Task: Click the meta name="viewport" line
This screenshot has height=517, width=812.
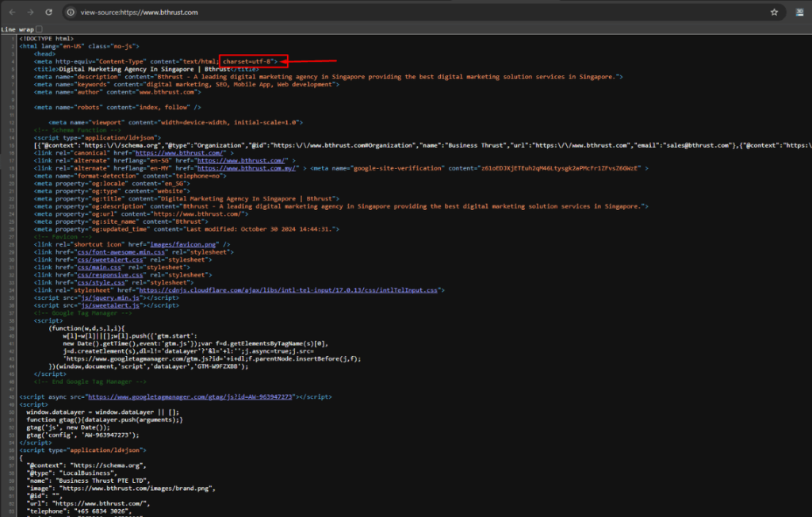Action: pos(176,123)
